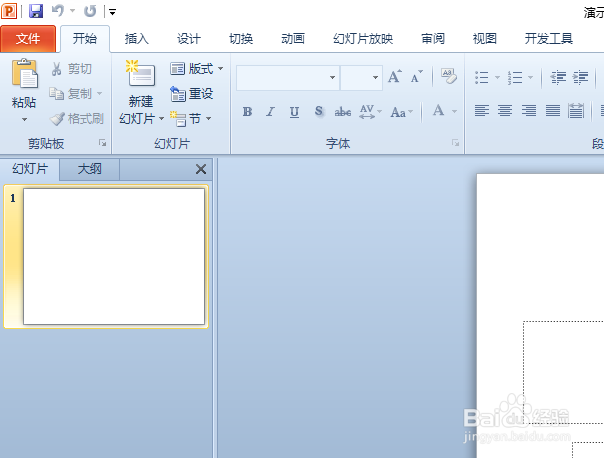The height and width of the screenshot is (458, 604).
Task: Click the PowerPoint application icon
Action: (x=9, y=11)
